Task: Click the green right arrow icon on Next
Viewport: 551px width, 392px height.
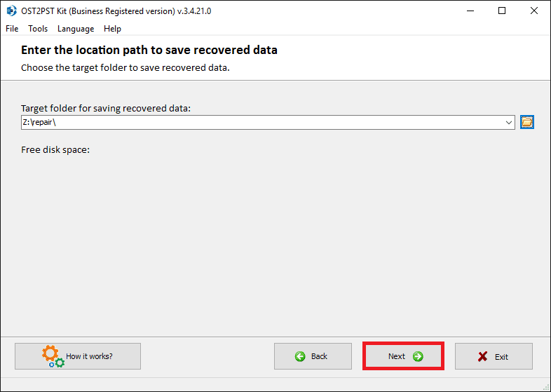Action: tap(418, 356)
